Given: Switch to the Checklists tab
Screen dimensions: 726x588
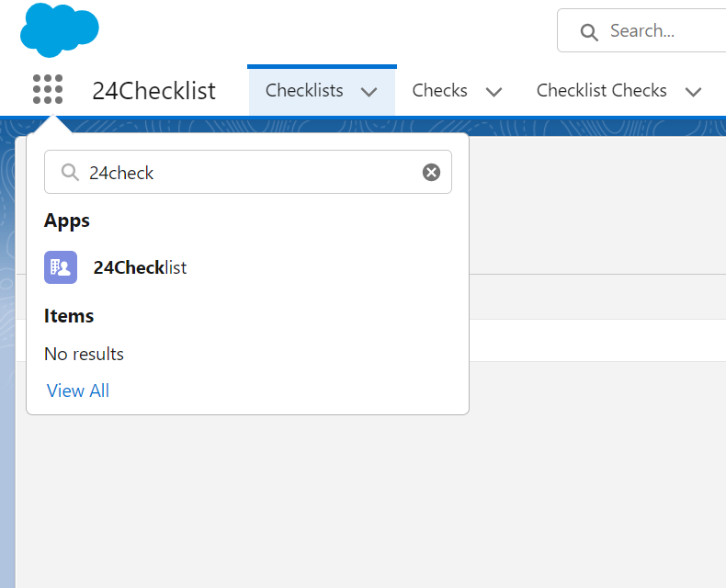Looking at the screenshot, I should click(x=304, y=91).
